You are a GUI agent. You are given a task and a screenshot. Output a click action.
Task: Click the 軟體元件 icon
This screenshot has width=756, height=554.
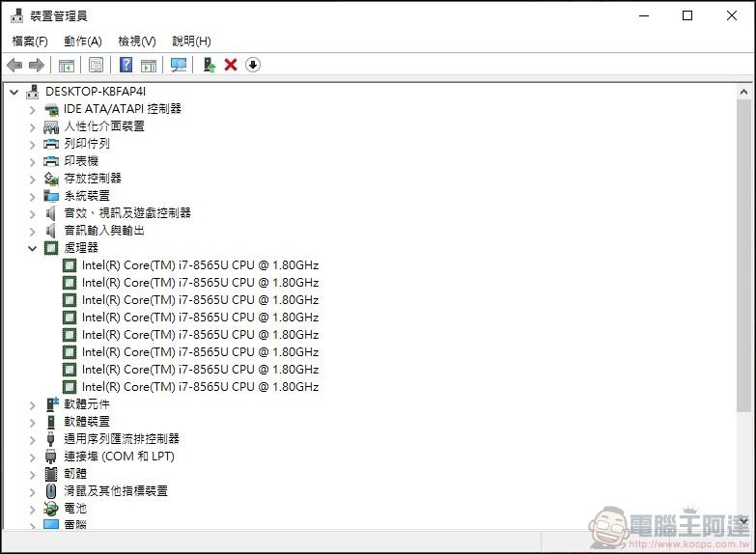[52, 404]
